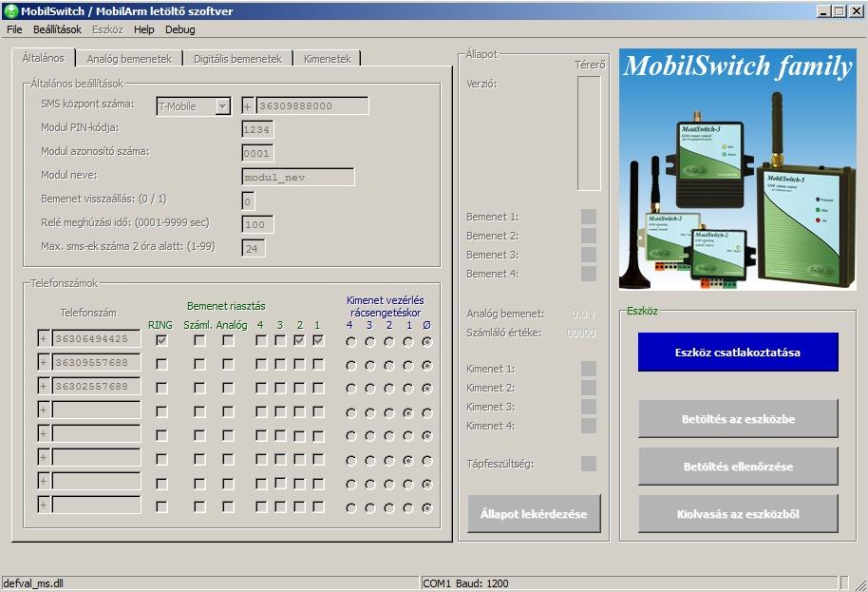Image resolution: width=868 pixels, height=592 pixels.
Task: Open the File menu
Action: click(14, 29)
